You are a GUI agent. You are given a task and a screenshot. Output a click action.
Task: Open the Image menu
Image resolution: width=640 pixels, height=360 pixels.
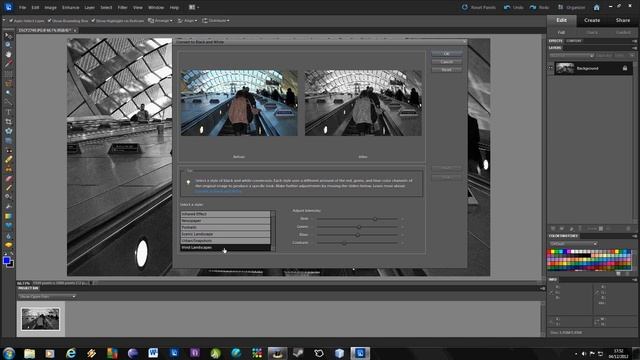[x=50, y=7]
